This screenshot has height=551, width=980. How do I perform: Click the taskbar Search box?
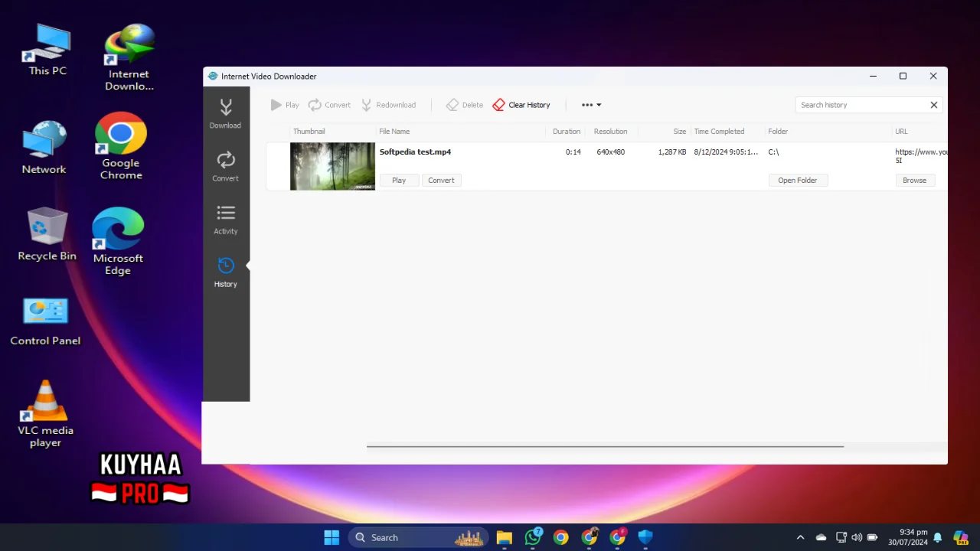click(x=420, y=537)
